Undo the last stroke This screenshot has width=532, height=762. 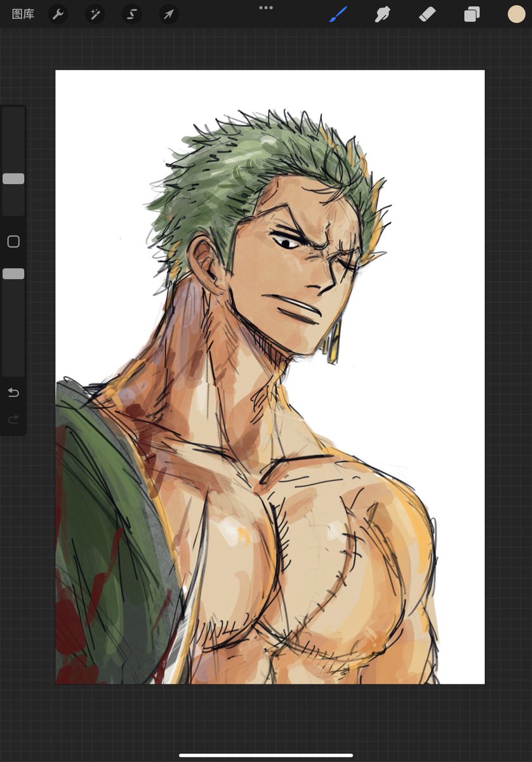click(13, 392)
